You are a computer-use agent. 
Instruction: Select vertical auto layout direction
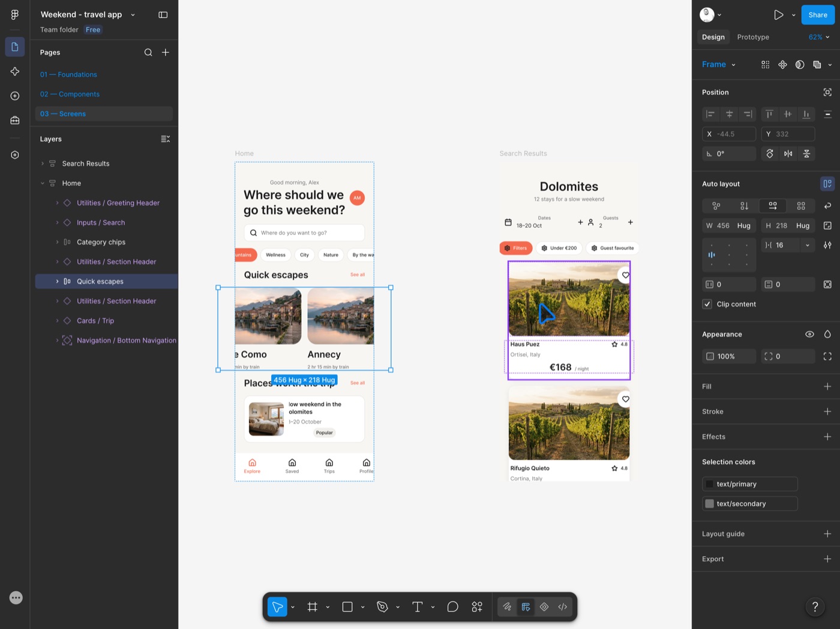coord(744,206)
